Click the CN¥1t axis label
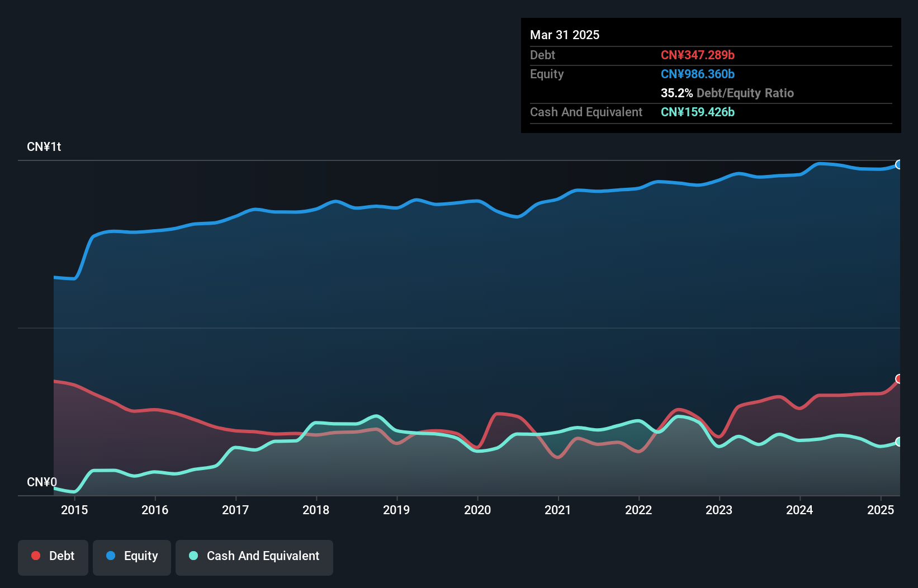 coord(45,146)
